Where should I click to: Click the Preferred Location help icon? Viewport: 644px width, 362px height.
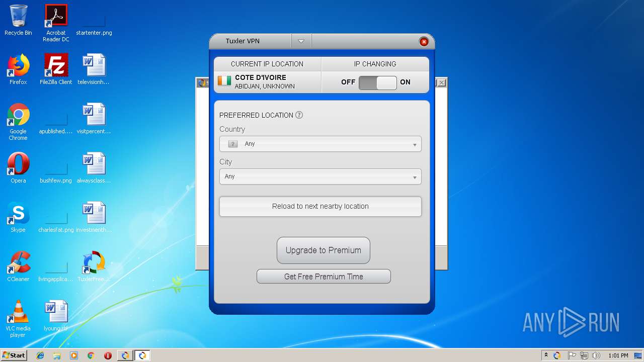299,115
